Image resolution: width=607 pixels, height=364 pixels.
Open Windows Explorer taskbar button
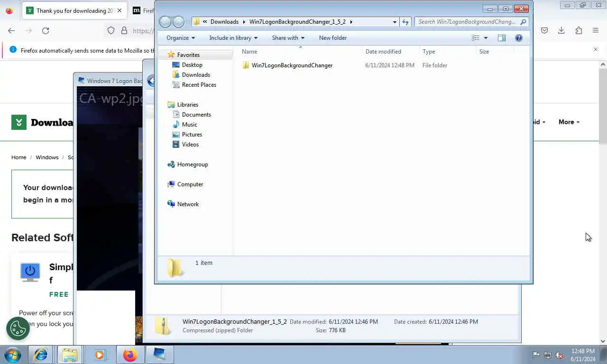point(70,355)
